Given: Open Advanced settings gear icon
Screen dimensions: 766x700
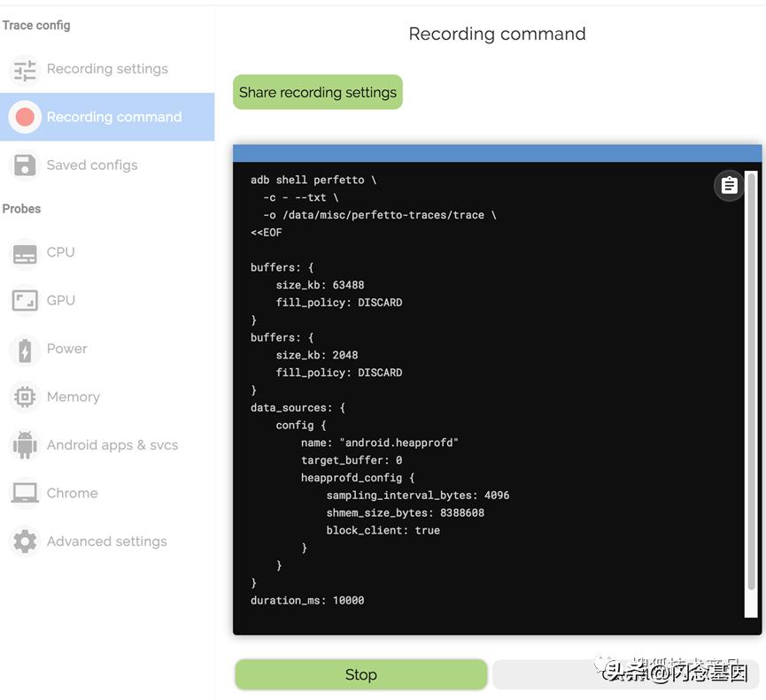Looking at the screenshot, I should click(25, 541).
